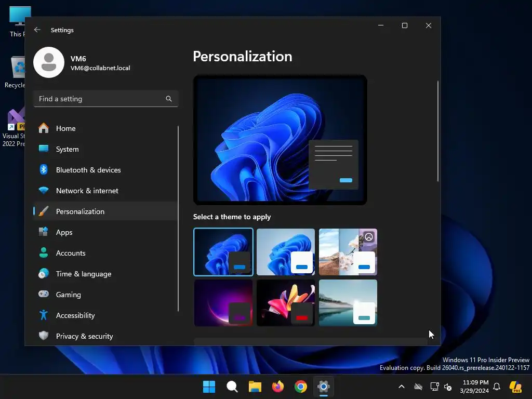
Task: Select the This PC desktop icon
Action: (x=18, y=22)
